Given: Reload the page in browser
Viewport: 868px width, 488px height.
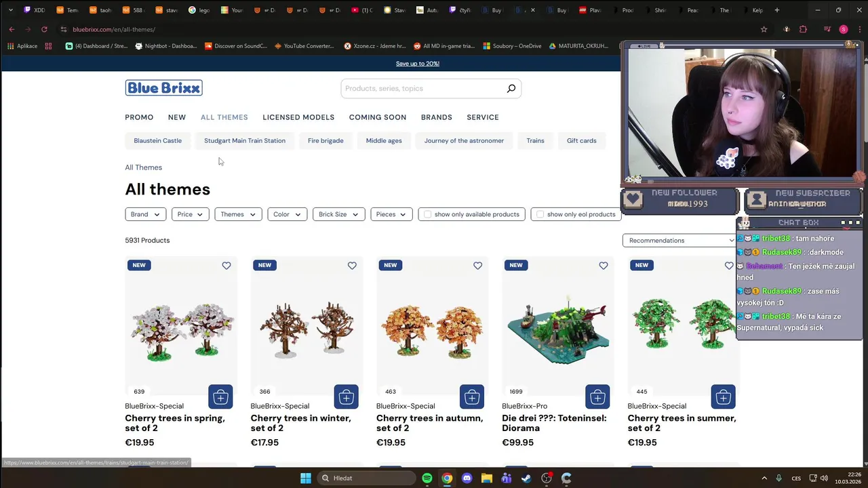Looking at the screenshot, I should tap(44, 29).
